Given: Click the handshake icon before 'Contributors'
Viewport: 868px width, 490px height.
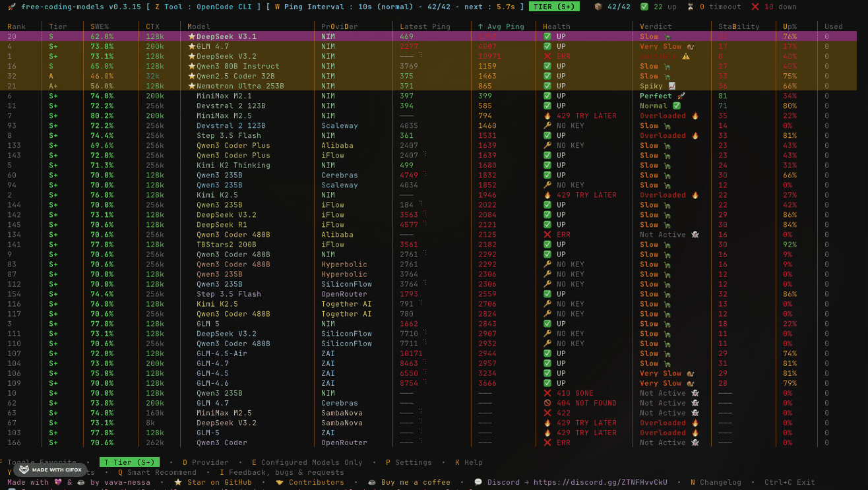Looking at the screenshot, I should (x=280, y=482).
